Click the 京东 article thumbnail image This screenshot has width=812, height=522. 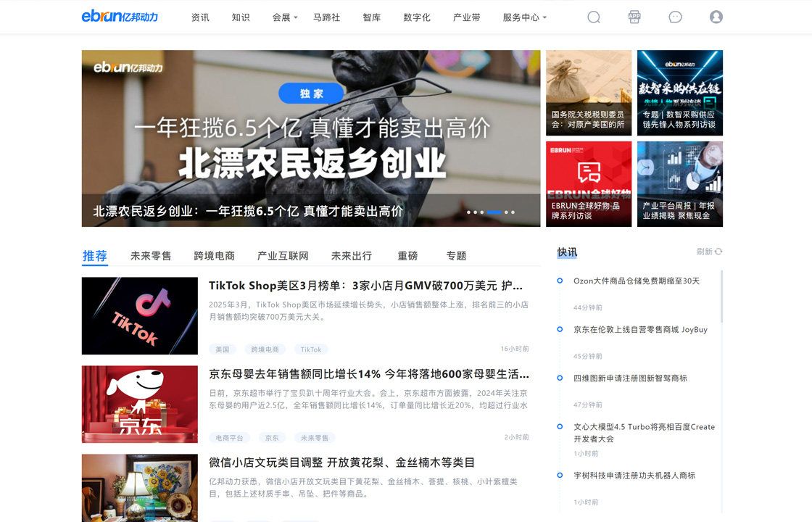[x=140, y=405]
